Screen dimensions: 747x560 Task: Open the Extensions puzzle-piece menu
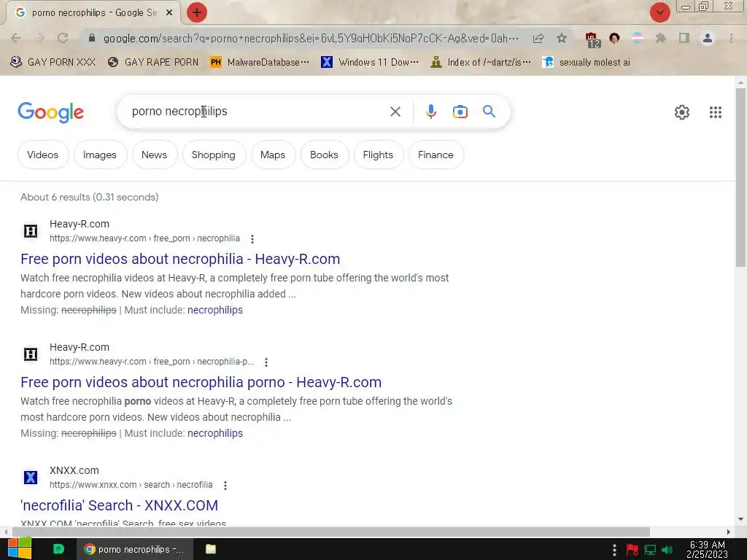661,38
